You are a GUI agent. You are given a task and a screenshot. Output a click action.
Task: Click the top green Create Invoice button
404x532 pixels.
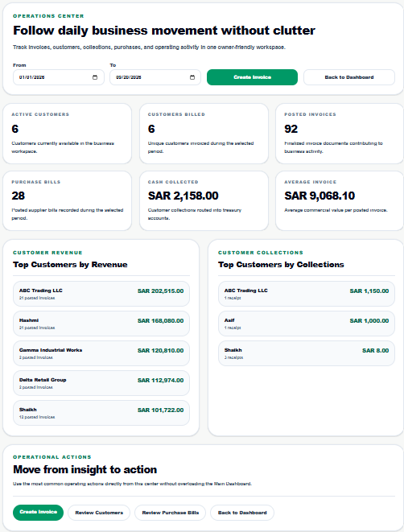point(252,77)
